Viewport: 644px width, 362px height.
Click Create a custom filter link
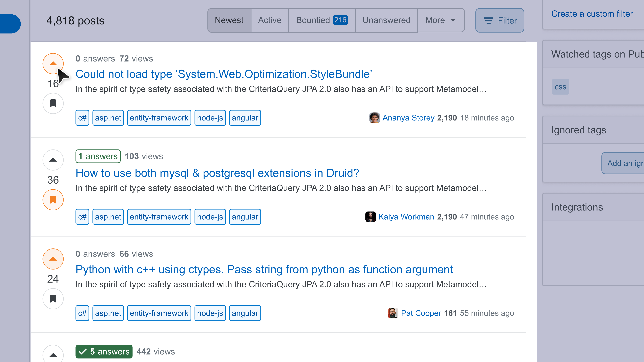(592, 14)
